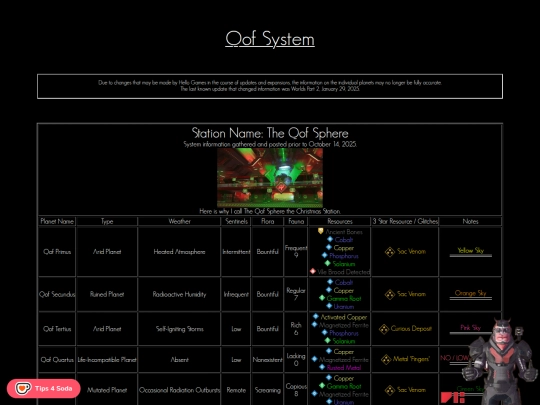
Task: Click Copper icon in Mutated Planet row
Action: tap(329, 378)
